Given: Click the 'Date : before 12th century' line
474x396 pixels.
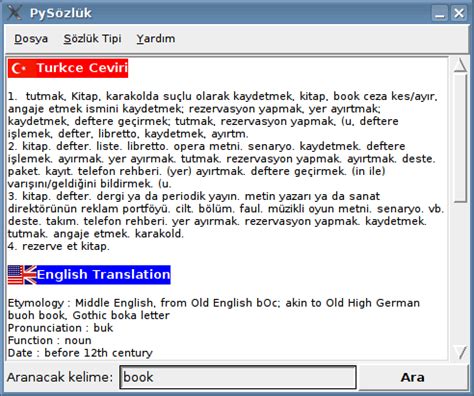Looking at the screenshot, I should (x=80, y=353).
